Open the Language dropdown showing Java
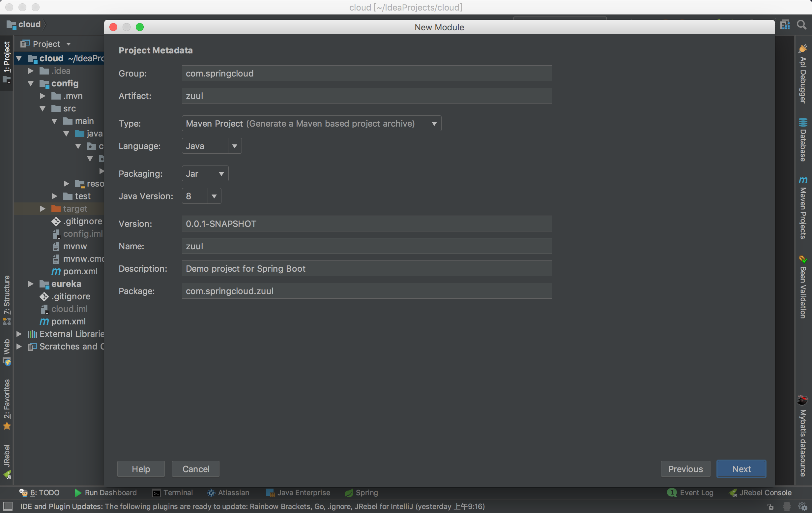The image size is (812, 513). tap(234, 146)
